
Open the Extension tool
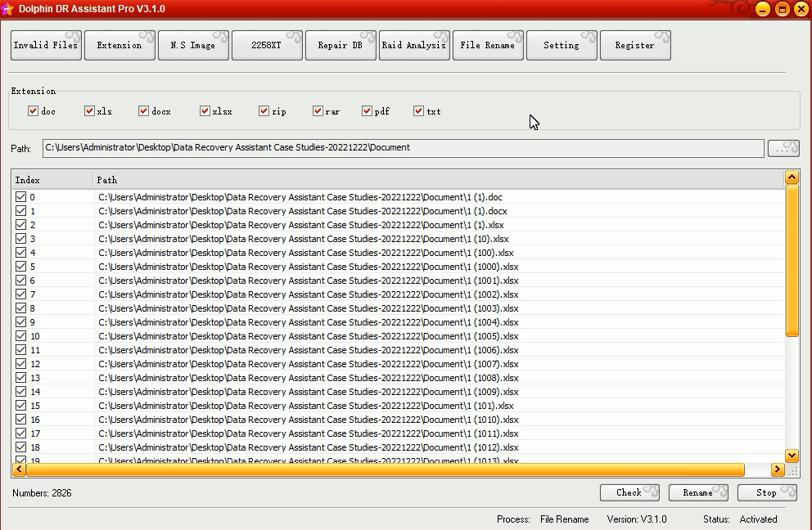point(120,46)
